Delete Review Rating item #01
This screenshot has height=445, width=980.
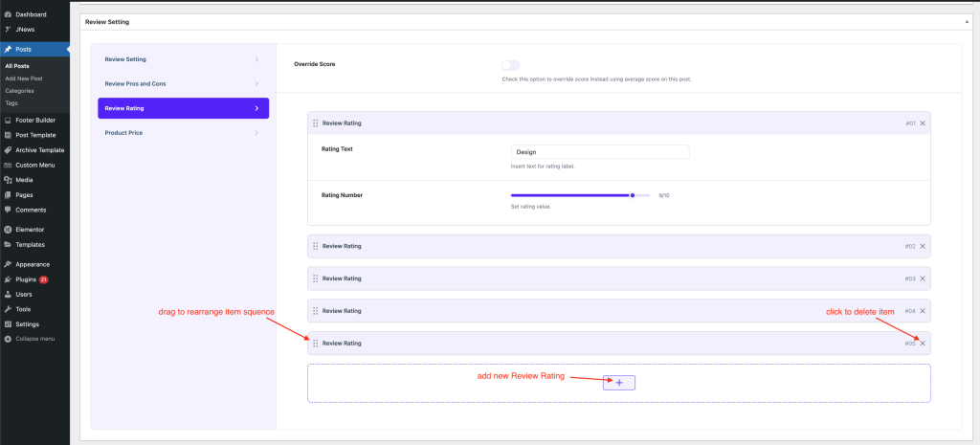(923, 123)
